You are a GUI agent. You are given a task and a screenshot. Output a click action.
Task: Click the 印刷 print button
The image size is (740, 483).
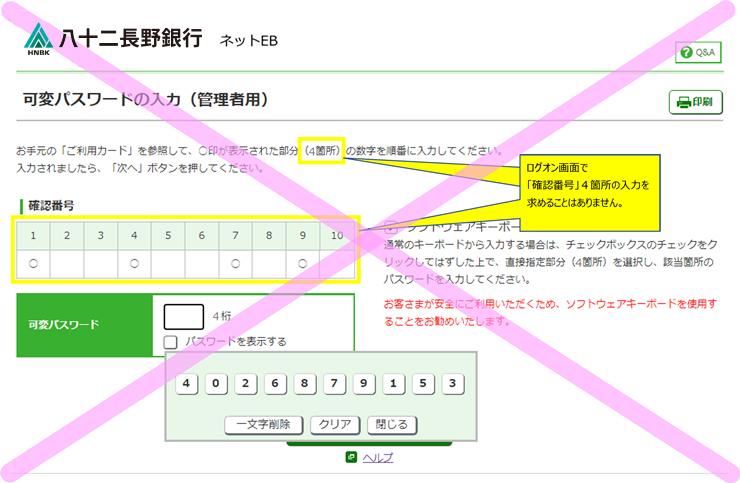[x=695, y=102]
